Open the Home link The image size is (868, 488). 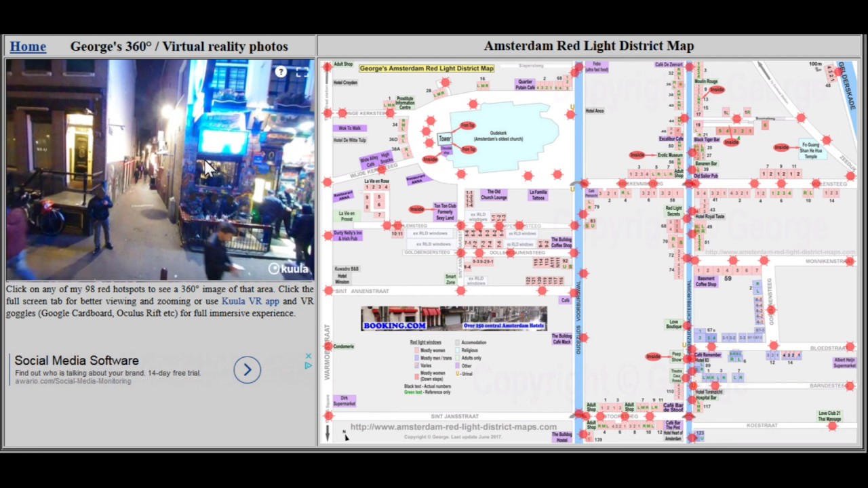(28, 46)
